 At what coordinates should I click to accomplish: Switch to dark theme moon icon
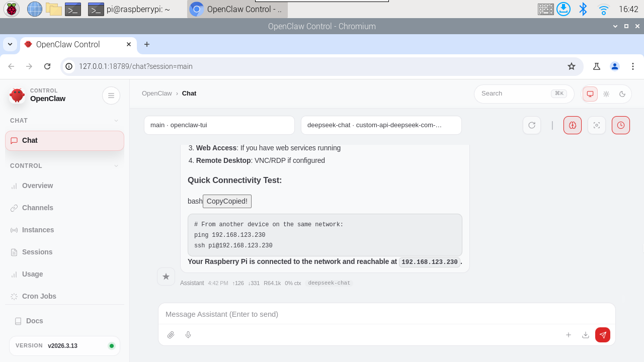(x=622, y=94)
